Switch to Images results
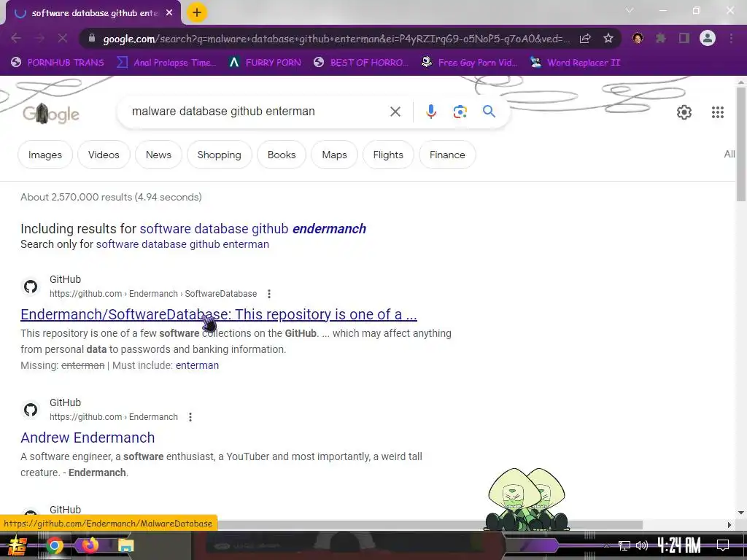This screenshot has width=747, height=560. [x=45, y=155]
